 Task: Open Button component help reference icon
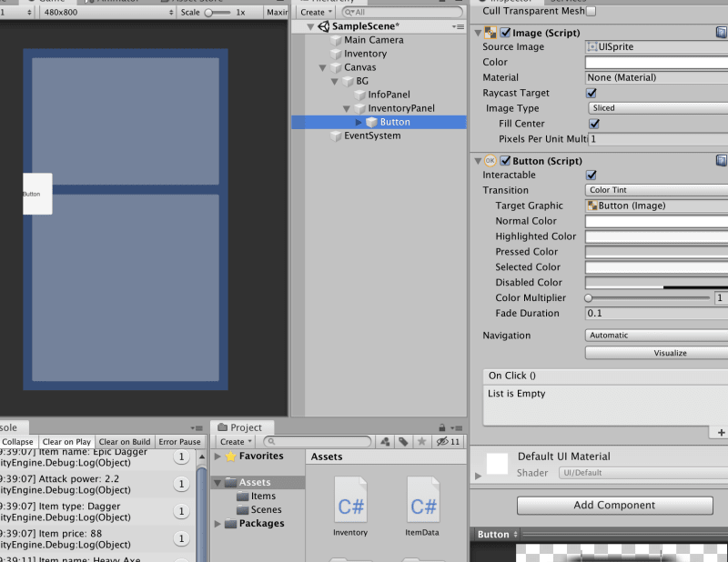[721, 161]
